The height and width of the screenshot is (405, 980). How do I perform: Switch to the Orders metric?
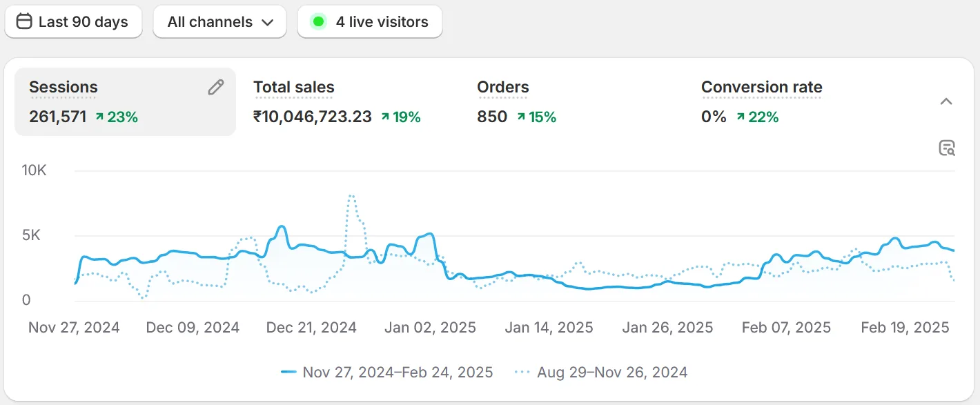(x=502, y=88)
